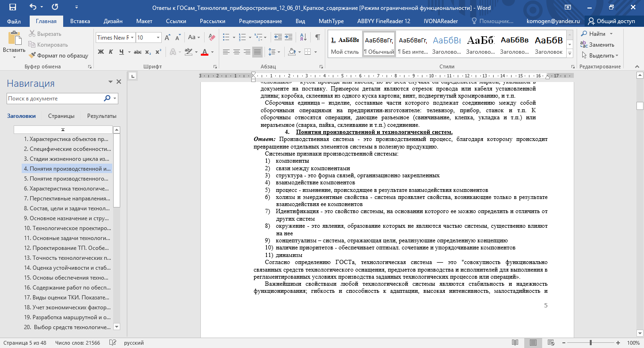The image size is (644, 348).
Task: Open the Файл menu
Action: click(x=14, y=21)
